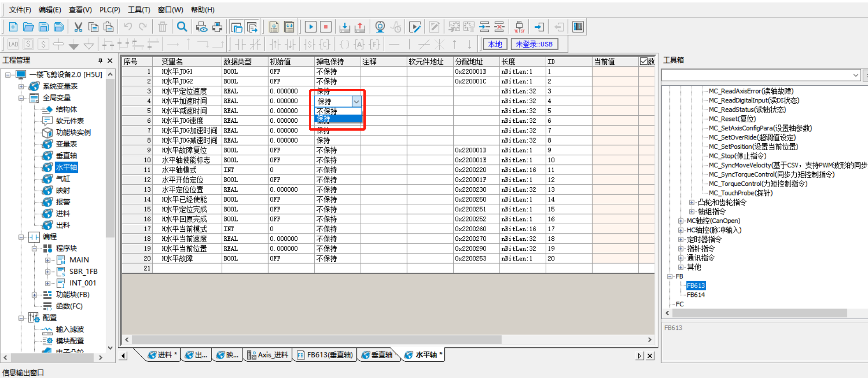This screenshot has width=868, height=378.
Task: Select MC_Stop(停止指令) in toolbox
Action: (737, 156)
